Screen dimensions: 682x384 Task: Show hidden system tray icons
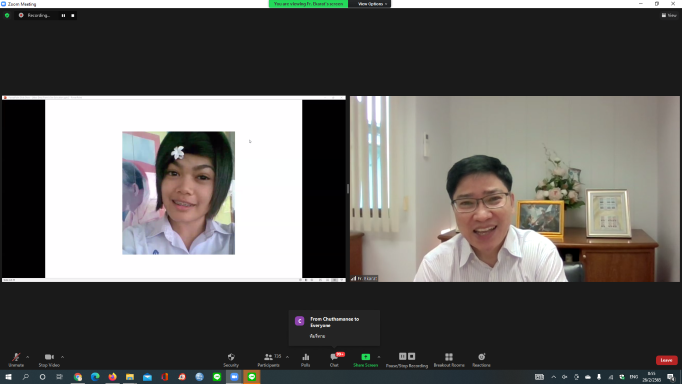tap(553, 377)
